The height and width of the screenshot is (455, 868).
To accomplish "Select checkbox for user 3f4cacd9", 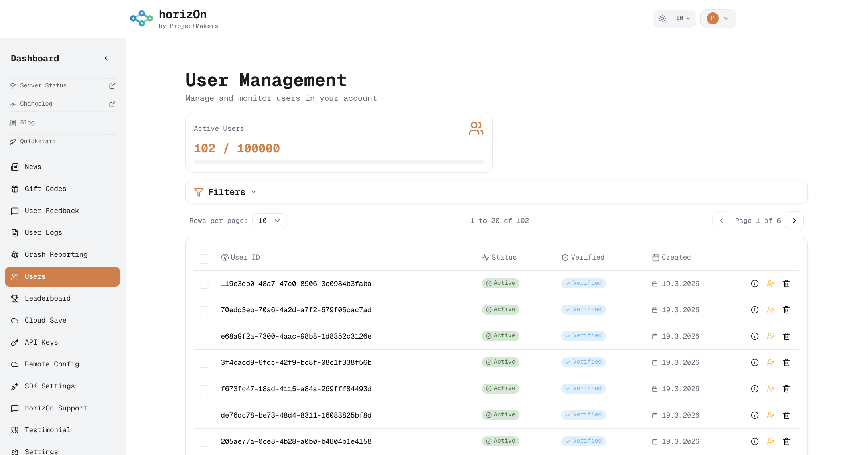I will pyautogui.click(x=204, y=363).
